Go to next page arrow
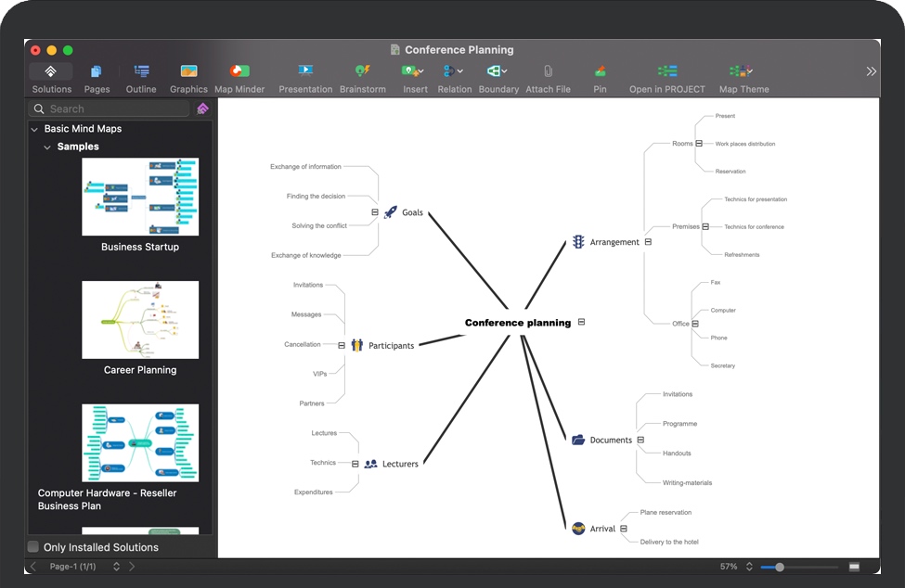The height and width of the screenshot is (588, 905). [x=132, y=567]
